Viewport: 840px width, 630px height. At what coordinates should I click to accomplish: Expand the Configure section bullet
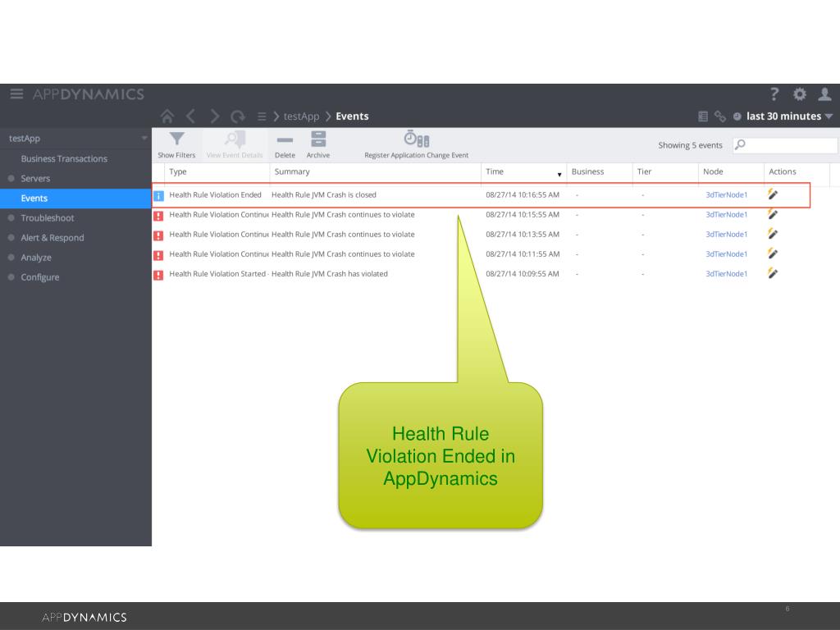(11, 277)
